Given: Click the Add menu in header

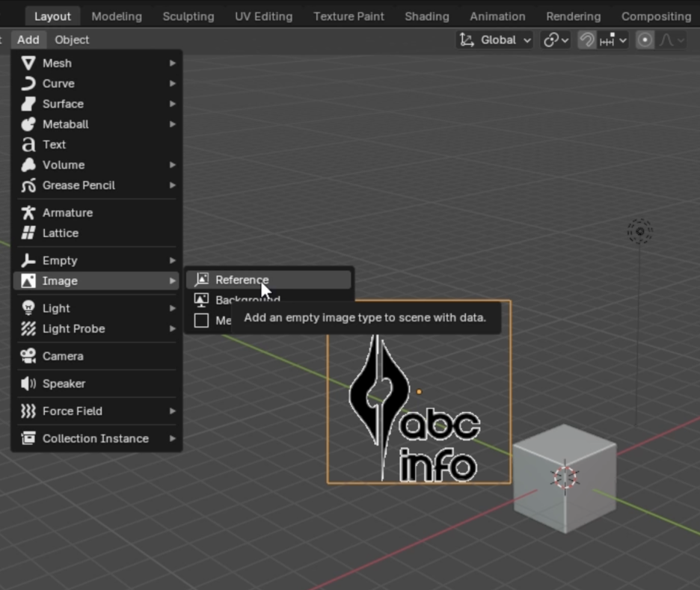Looking at the screenshot, I should (28, 40).
